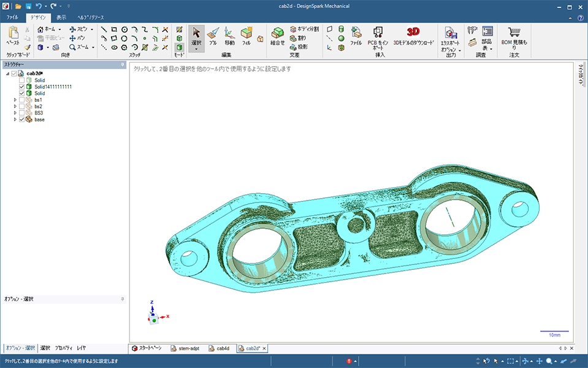588x368 pixels.
Task: Open the Properties (プロパティ) panel tab
Action: click(63, 348)
